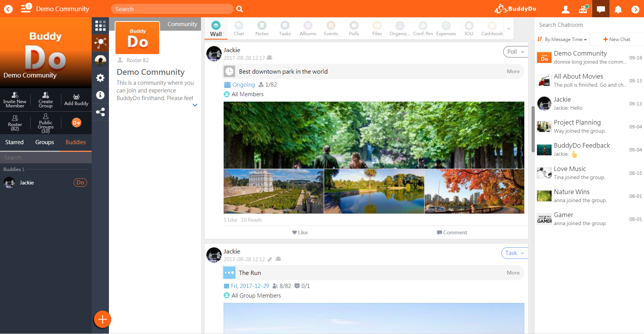Click the top search field
This screenshot has width=644, height=334.
(x=172, y=9)
